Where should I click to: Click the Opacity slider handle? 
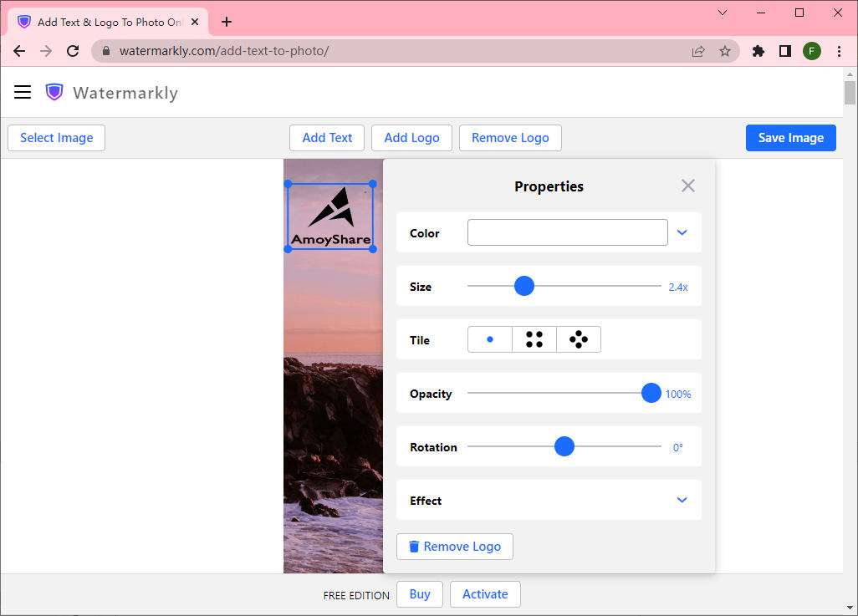pos(651,393)
